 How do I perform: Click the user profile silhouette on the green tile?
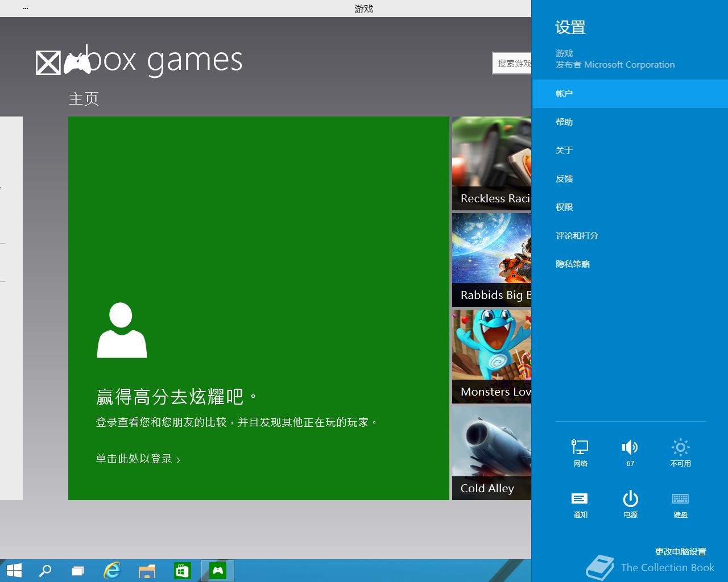tap(122, 330)
